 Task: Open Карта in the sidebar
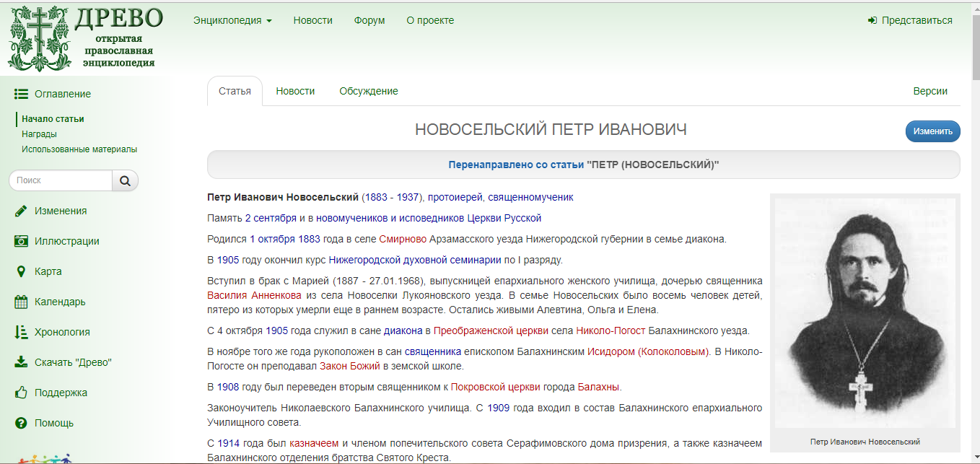(x=48, y=271)
